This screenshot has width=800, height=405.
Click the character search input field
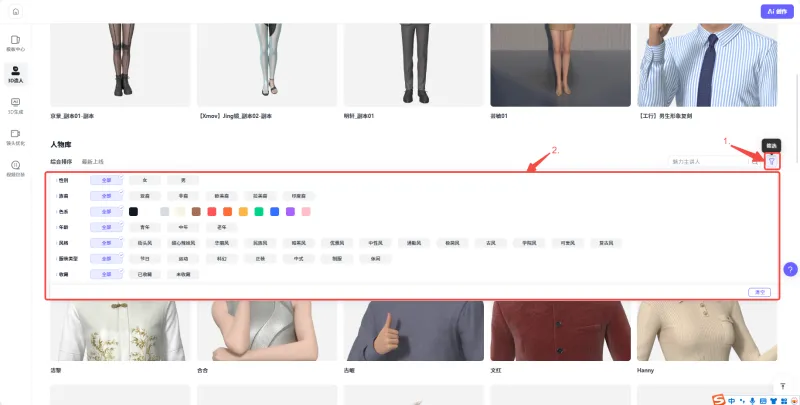click(x=708, y=161)
